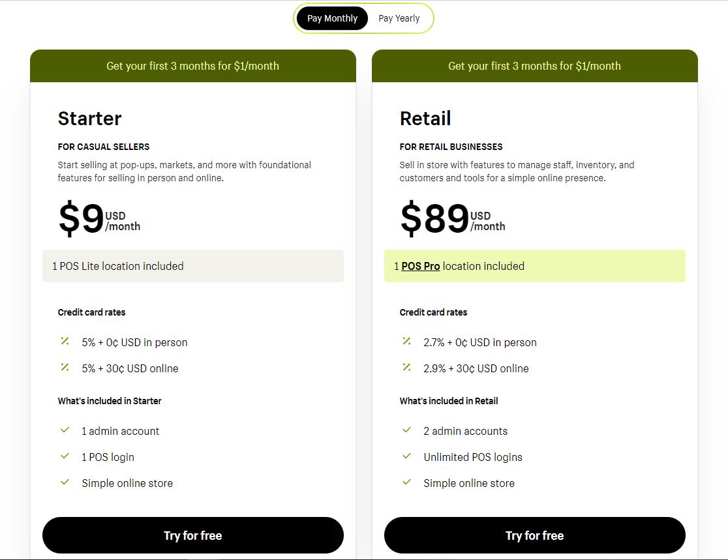Click checkmark beside Unlimited POS logins
Image resolution: width=728 pixels, height=560 pixels.
(406, 456)
